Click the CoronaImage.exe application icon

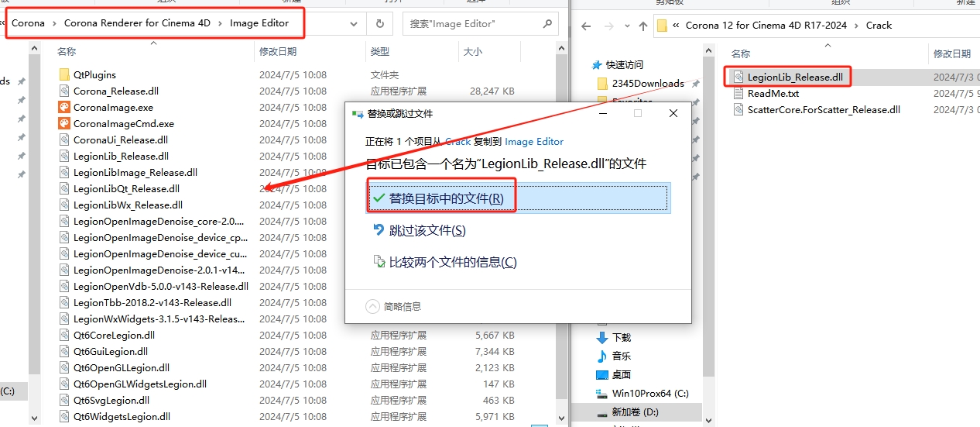pos(64,107)
